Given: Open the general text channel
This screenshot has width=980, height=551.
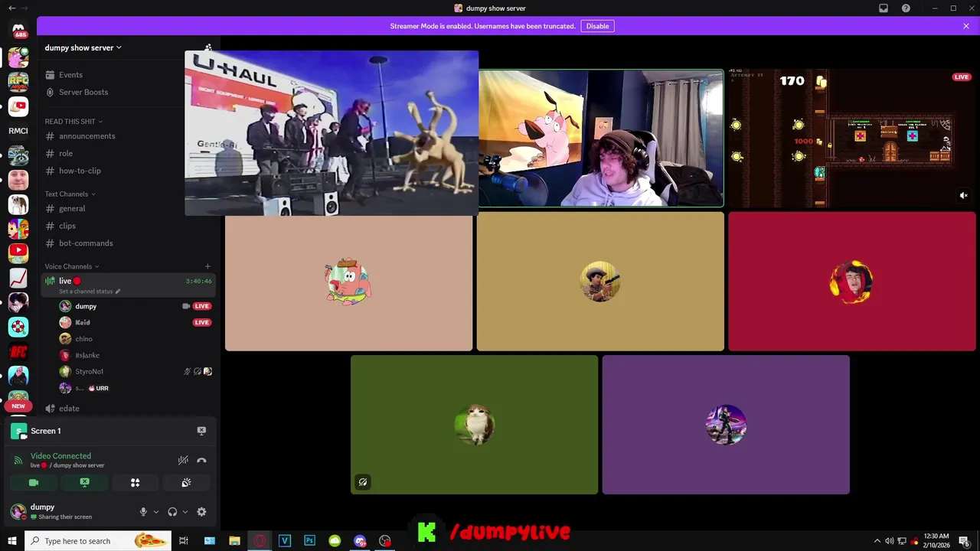Looking at the screenshot, I should click(x=72, y=208).
